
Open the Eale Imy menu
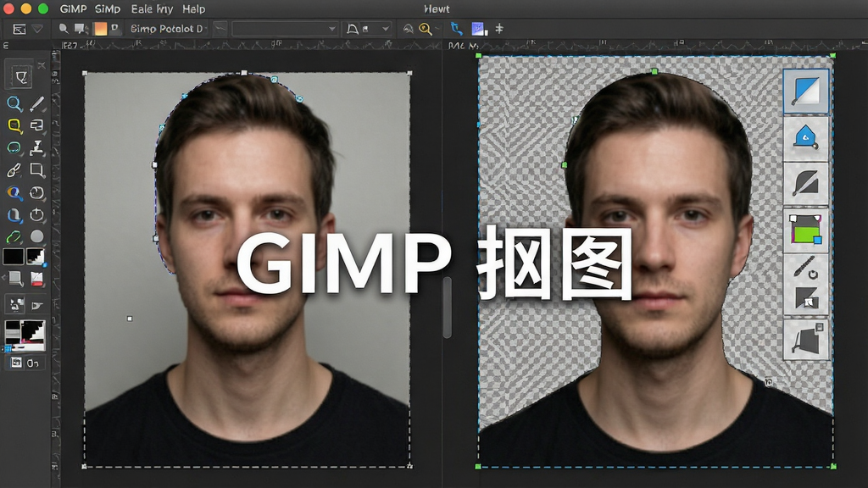[x=152, y=8]
